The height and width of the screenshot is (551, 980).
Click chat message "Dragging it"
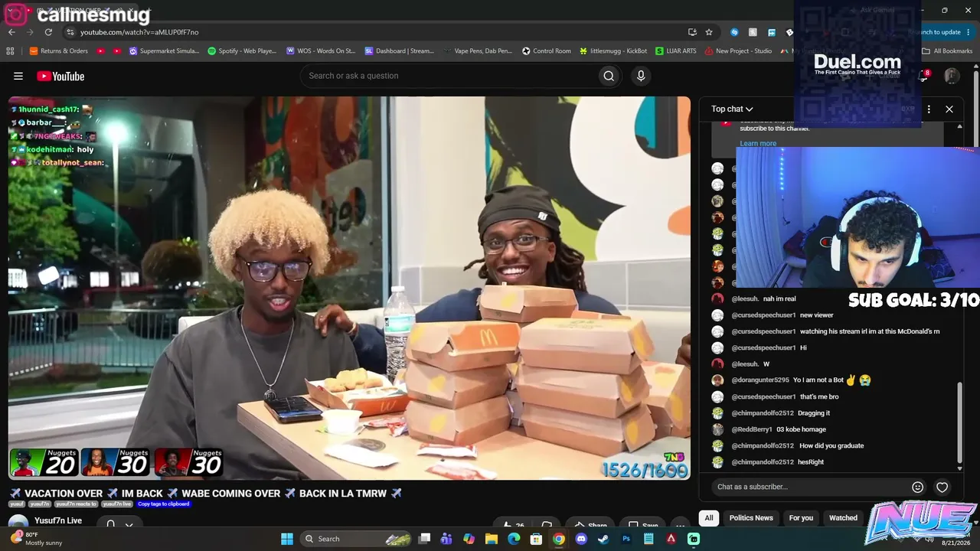(x=814, y=413)
